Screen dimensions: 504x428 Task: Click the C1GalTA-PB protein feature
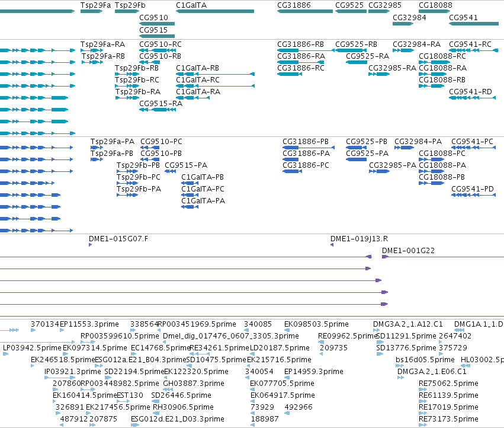coord(190,183)
